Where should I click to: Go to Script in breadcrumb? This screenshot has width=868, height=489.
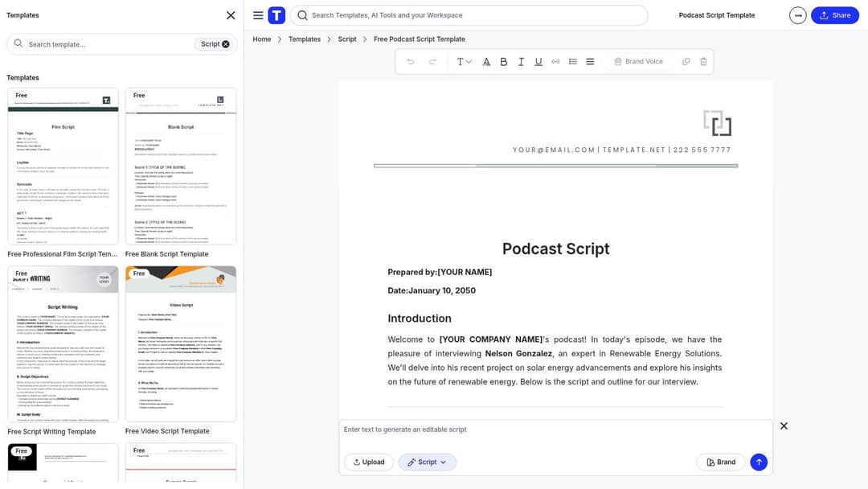[x=347, y=39]
